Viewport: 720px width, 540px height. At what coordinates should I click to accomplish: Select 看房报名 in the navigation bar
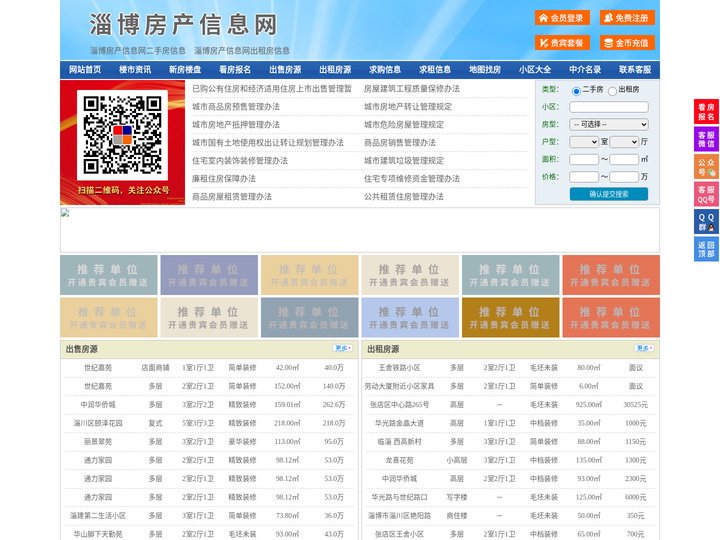tap(235, 70)
